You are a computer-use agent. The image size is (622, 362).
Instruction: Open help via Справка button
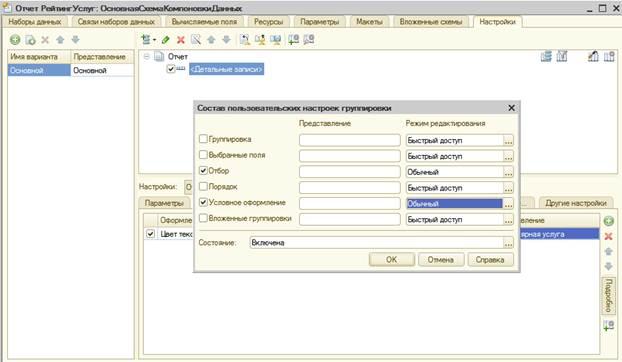tap(490, 260)
